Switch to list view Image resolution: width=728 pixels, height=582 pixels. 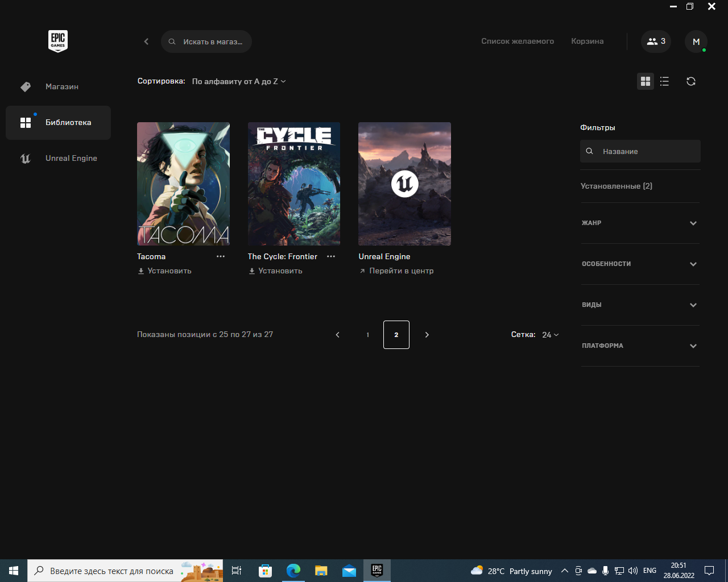point(664,81)
